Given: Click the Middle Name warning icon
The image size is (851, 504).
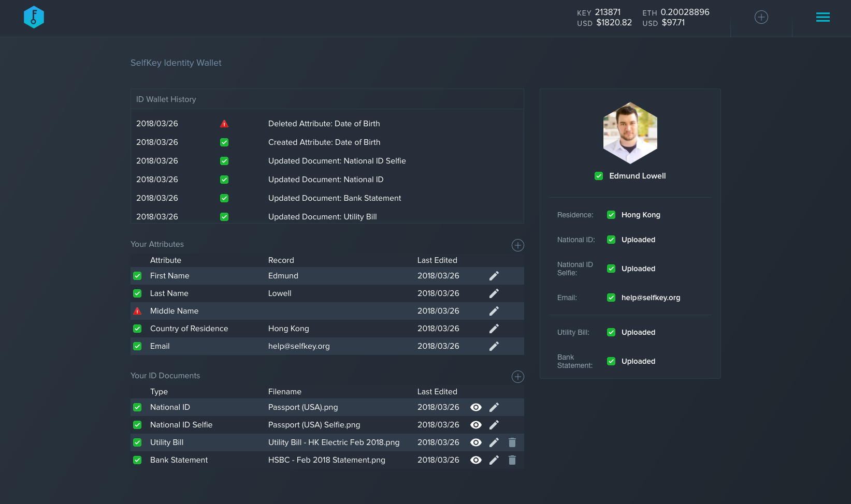Looking at the screenshot, I should pos(137,311).
